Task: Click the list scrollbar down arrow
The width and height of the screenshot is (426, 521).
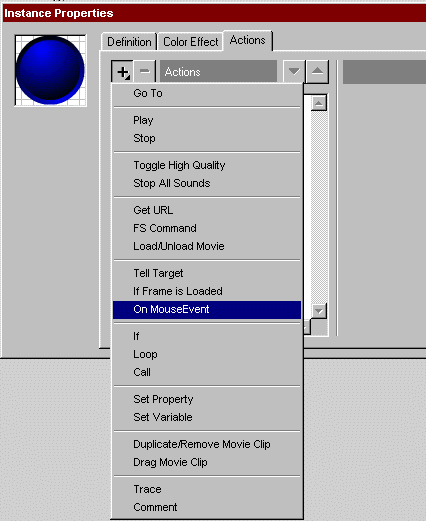Action: click(x=319, y=311)
